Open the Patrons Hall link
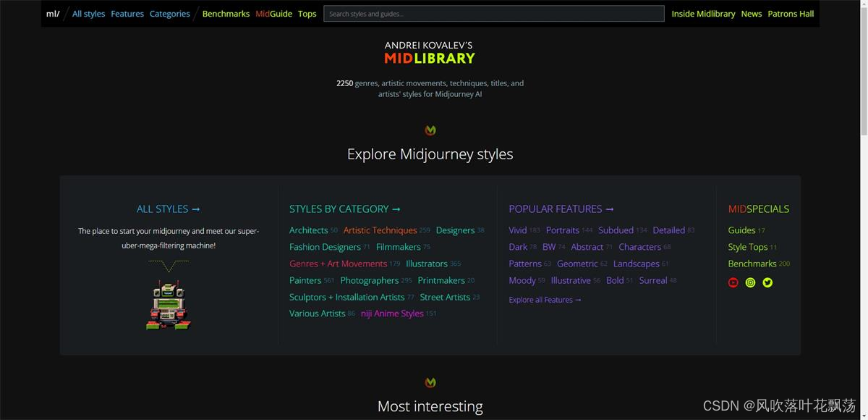 pos(791,14)
